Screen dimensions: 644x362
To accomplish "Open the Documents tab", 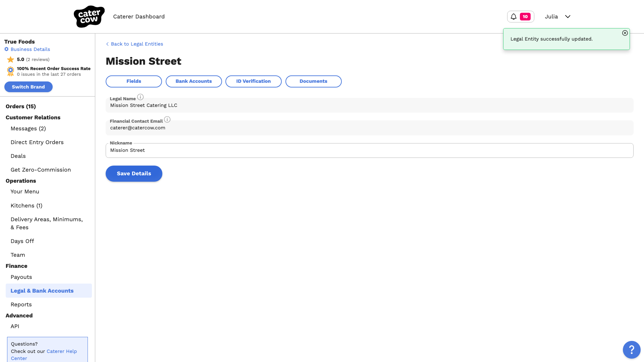I will [x=313, y=81].
